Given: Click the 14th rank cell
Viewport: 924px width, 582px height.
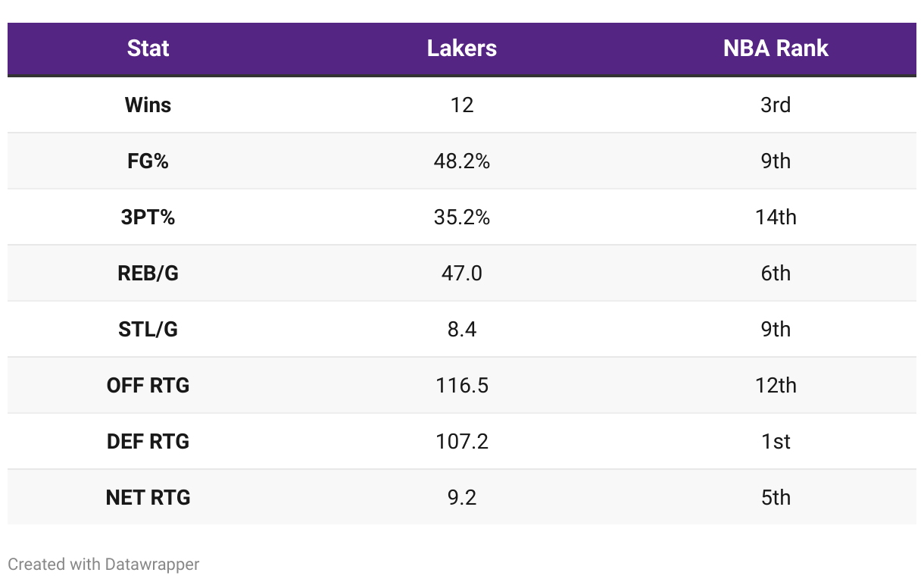Looking at the screenshot, I should [x=776, y=217].
